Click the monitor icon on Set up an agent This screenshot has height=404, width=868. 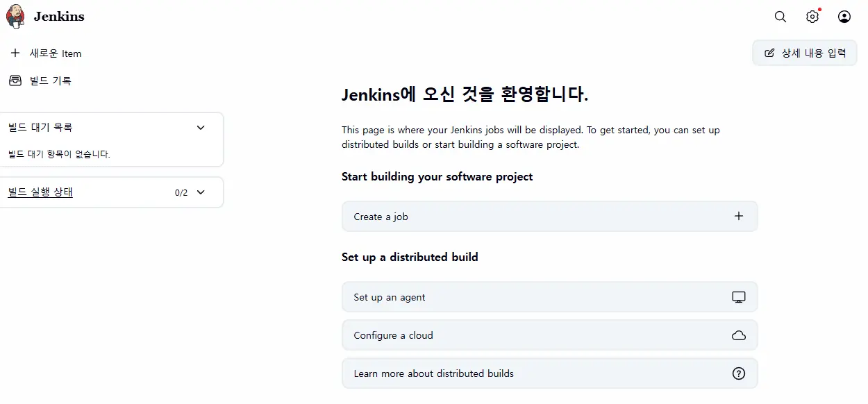point(738,297)
